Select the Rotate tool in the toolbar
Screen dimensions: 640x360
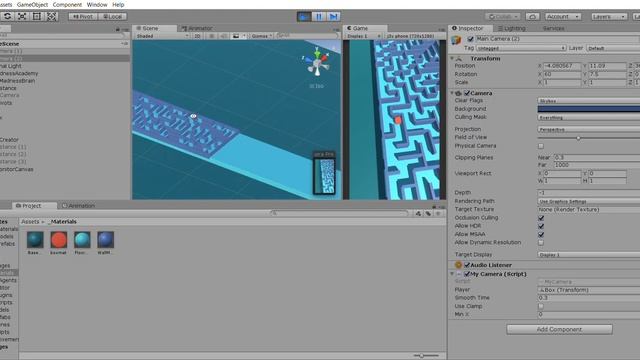[7, 16]
